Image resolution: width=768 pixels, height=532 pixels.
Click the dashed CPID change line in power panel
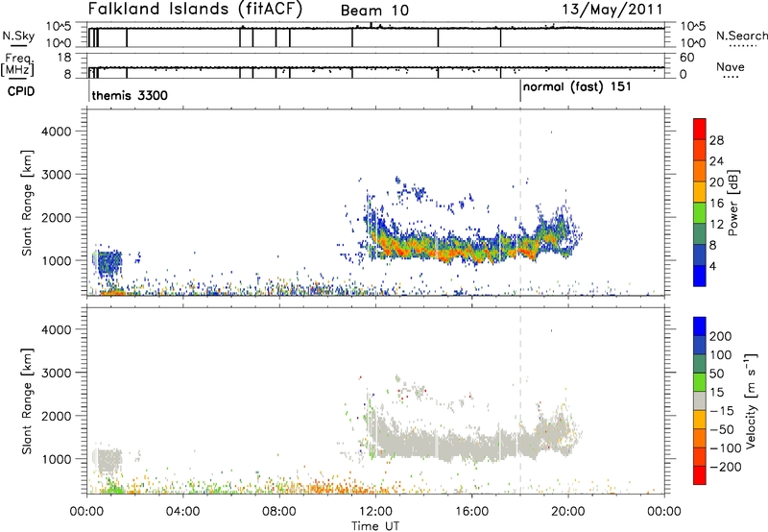click(x=520, y=203)
